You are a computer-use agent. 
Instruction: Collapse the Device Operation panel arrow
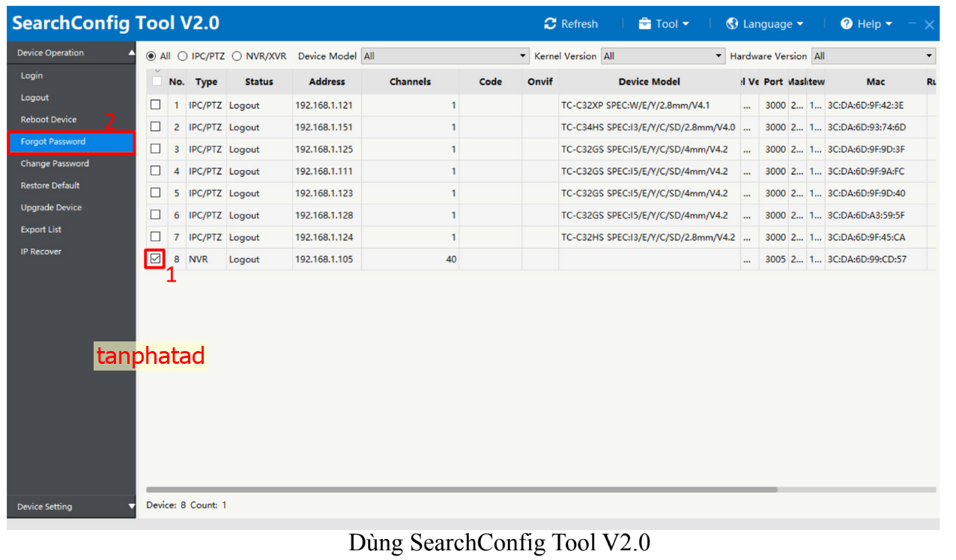(132, 53)
